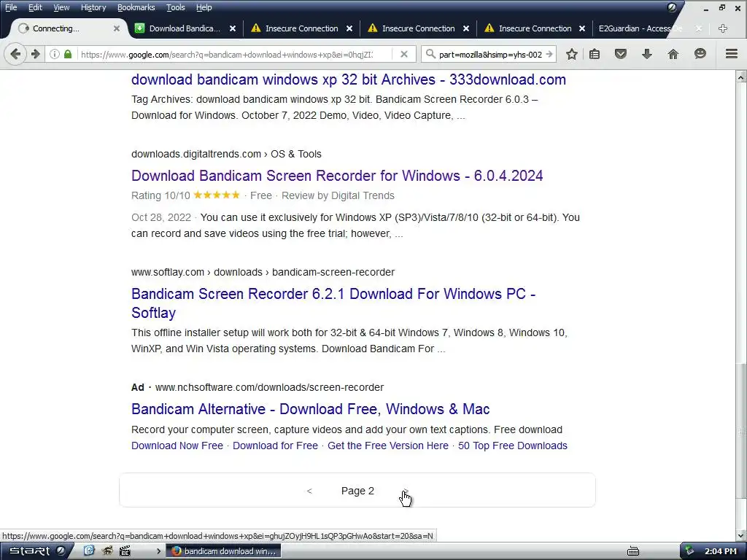
Task: Open the History menu
Action: (93, 7)
